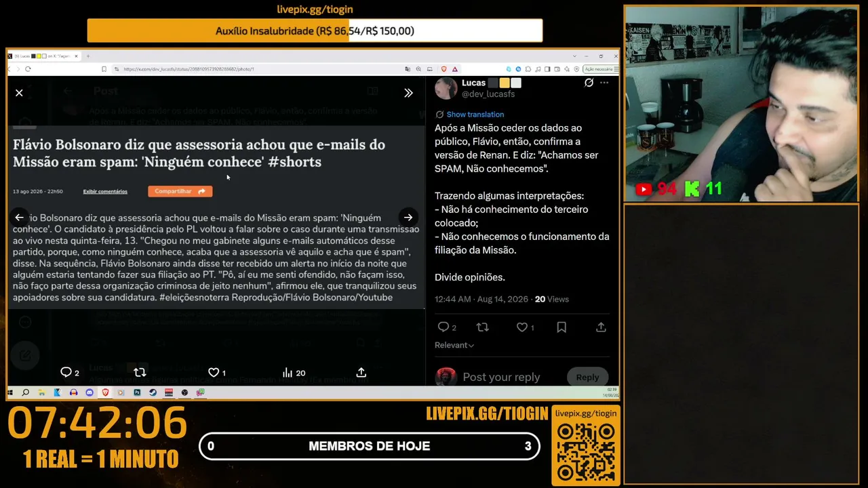Click the 07:42:06 countdown timer
Screen dimensions: 868x488
pyautogui.click(x=97, y=424)
